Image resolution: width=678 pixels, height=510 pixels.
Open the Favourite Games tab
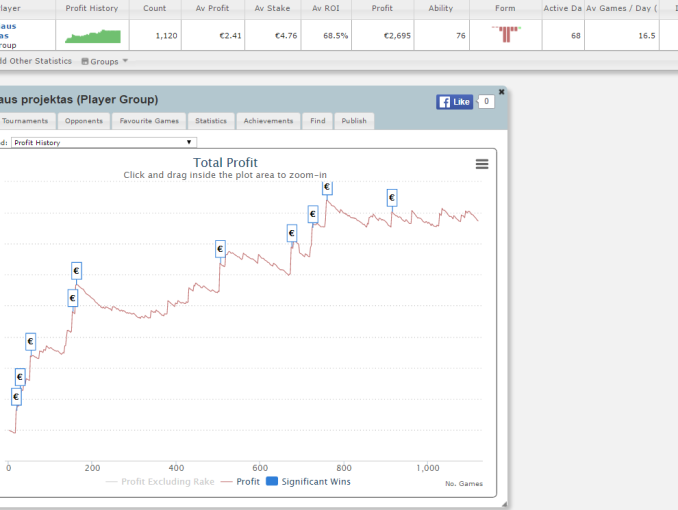pos(149,121)
